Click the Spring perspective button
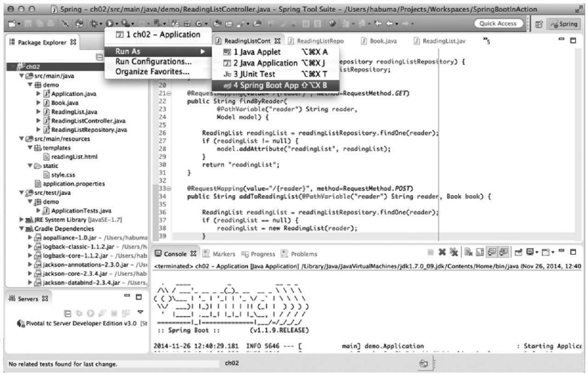588x374 pixels. (x=564, y=24)
